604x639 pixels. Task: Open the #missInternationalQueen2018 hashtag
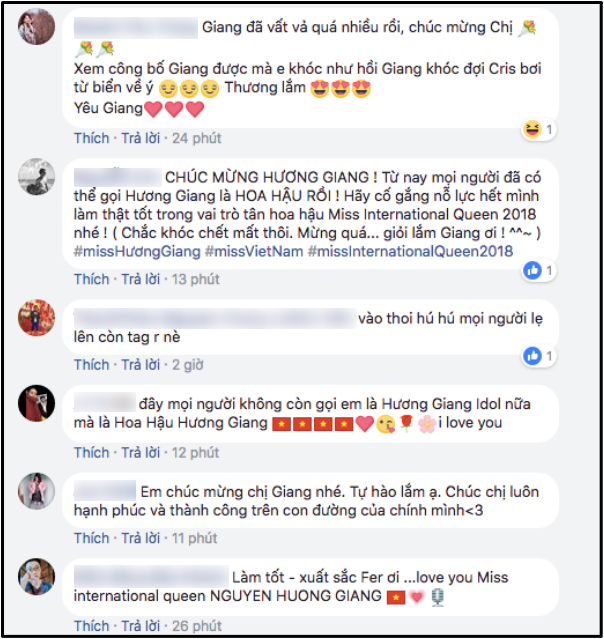pos(410,251)
